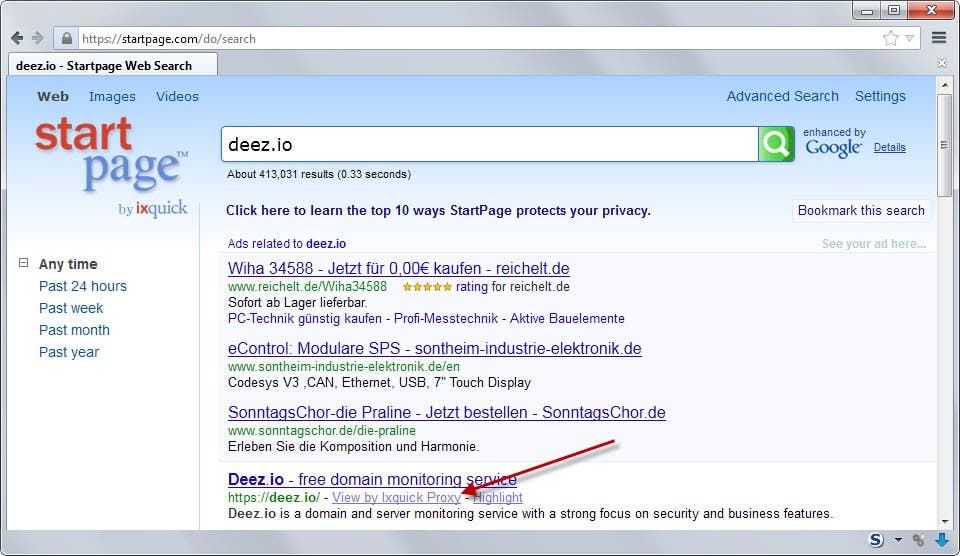The width and height of the screenshot is (960, 556).
Task: Filter results by Past week
Action: click(x=71, y=308)
